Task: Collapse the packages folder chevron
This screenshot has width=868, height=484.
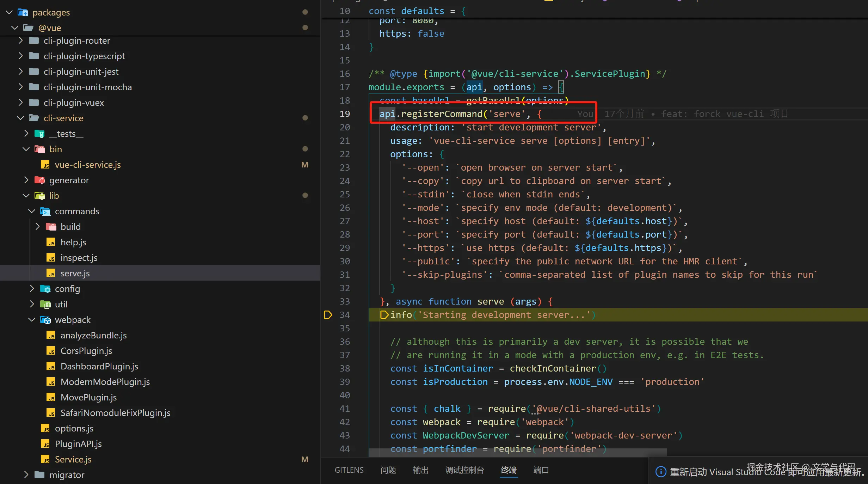Action: tap(9, 13)
